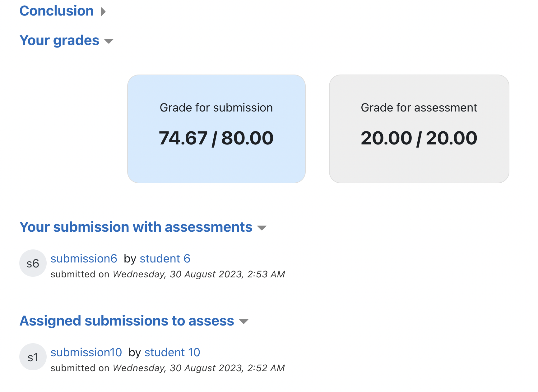Screen dimensions: 538x392
Task: Click the s6 user avatar icon
Action: pyautogui.click(x=33, y=263)
